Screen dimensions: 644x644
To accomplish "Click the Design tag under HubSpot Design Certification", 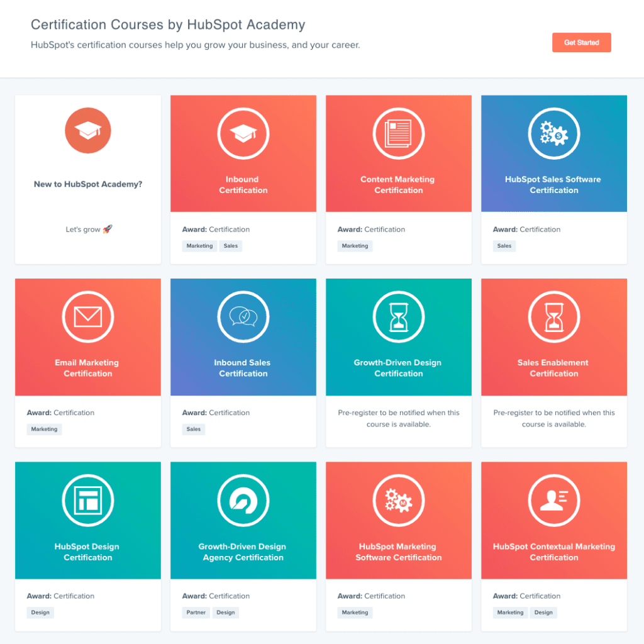I will 40,613.
